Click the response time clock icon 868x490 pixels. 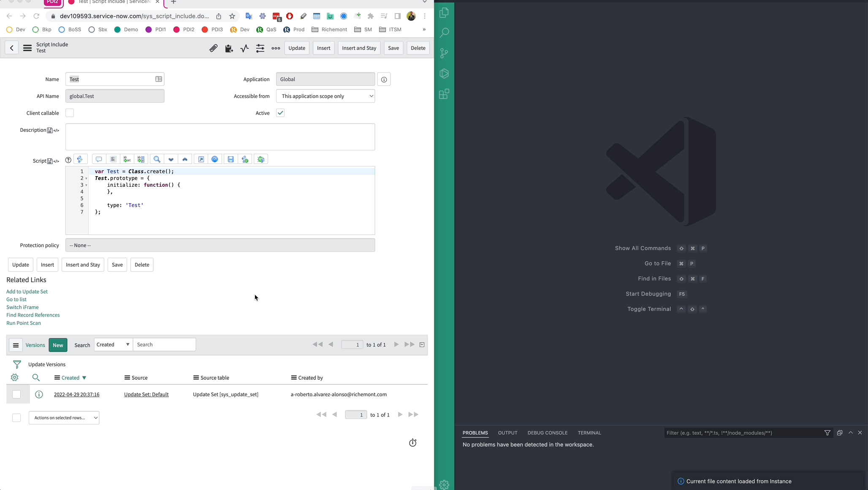tap(413, 443)
